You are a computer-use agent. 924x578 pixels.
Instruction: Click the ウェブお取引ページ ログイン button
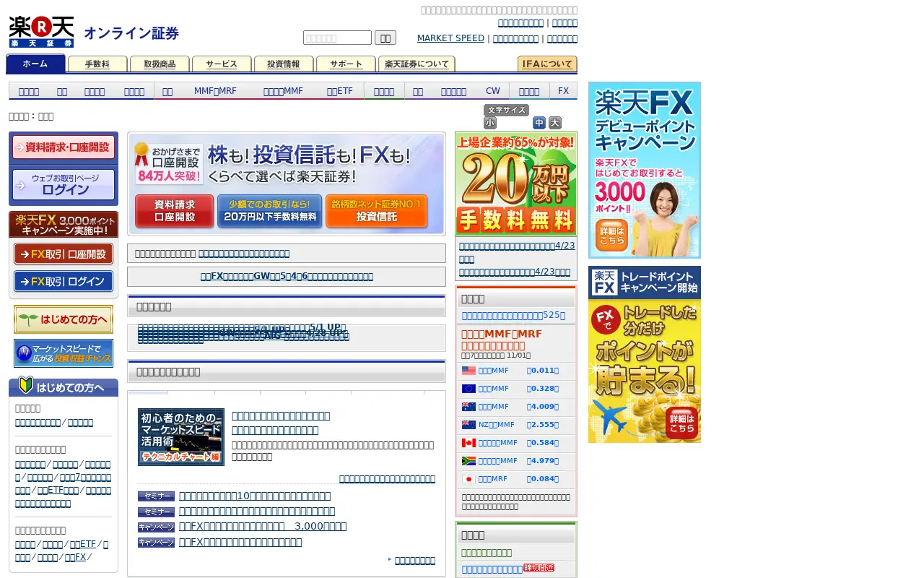click(x=64, y=185)
